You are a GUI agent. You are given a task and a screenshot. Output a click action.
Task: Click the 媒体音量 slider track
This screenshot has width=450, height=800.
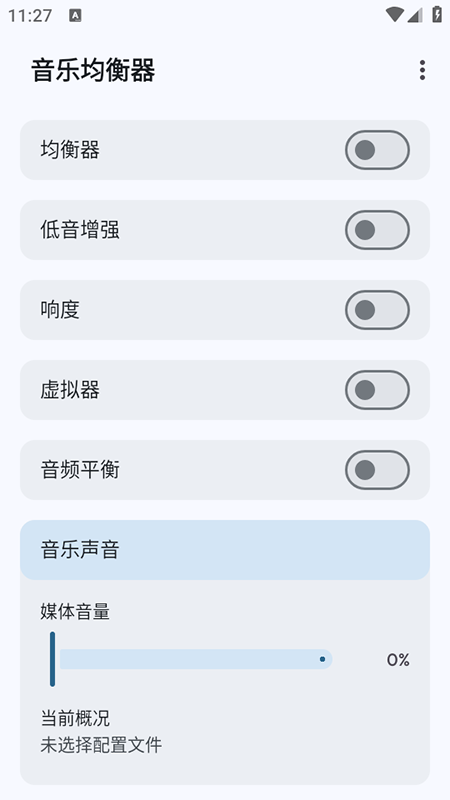196,659
